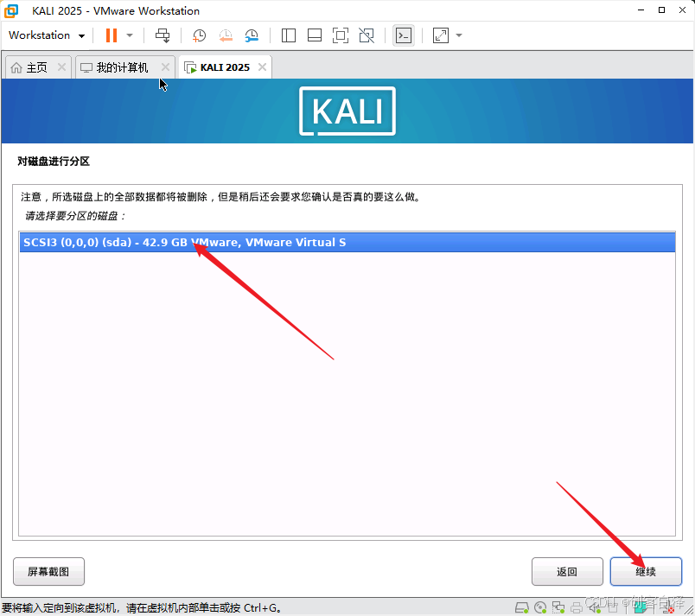Send Ctrl+Alt+Del to the virtual machine

click(163, 35)
